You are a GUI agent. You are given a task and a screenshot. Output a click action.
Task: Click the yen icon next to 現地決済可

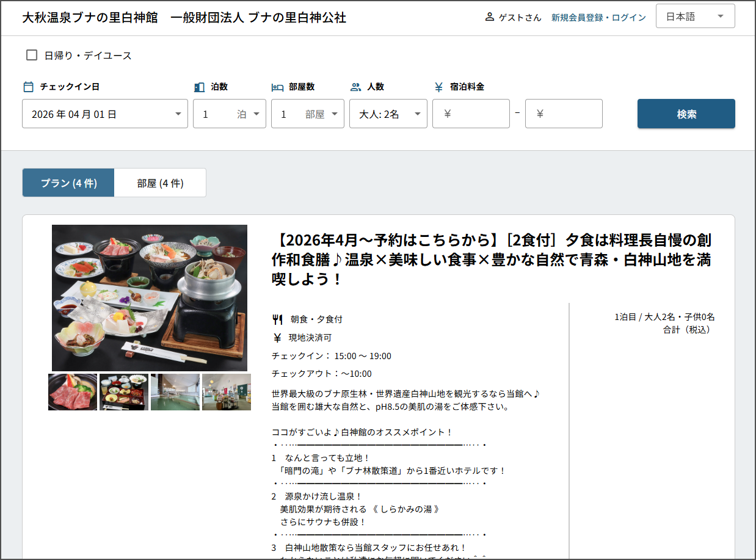(277, 337)
